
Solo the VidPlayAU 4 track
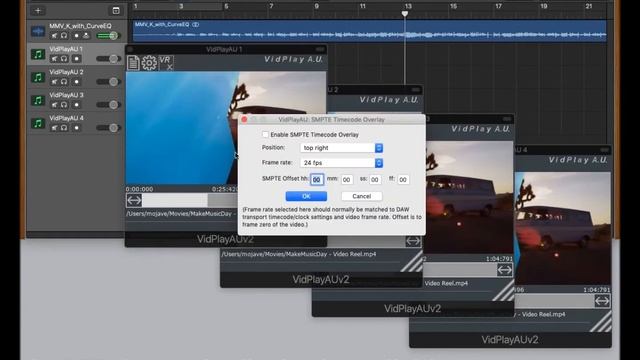(64, 128)
